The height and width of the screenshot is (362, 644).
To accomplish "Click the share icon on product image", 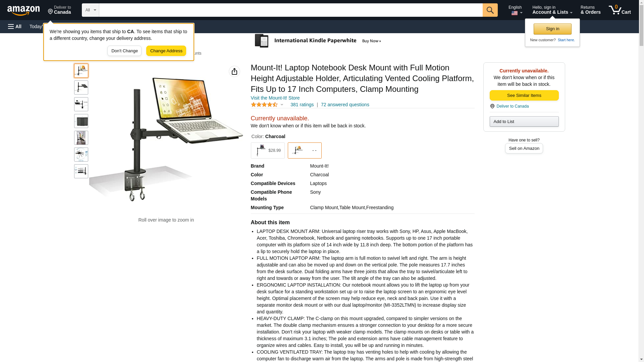I will (x=234, y=71).
